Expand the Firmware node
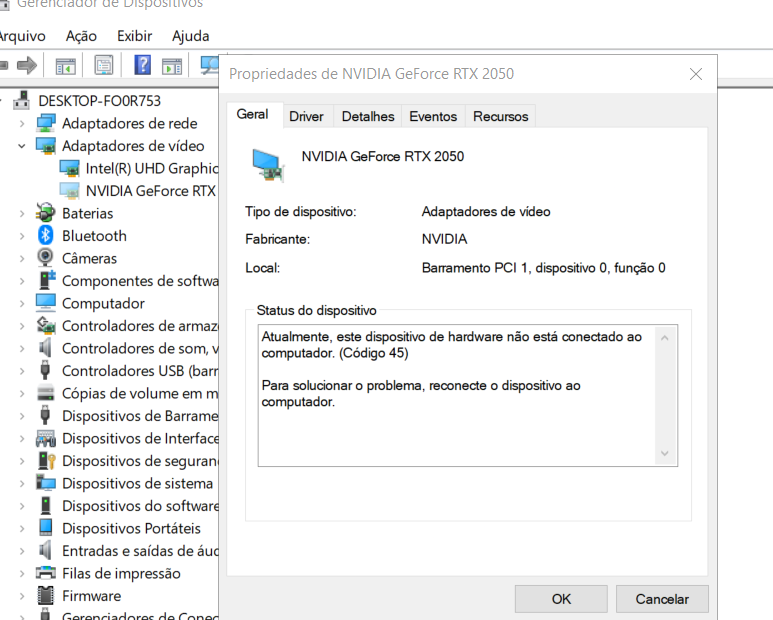The image size is (773, 620). (22, 596)
